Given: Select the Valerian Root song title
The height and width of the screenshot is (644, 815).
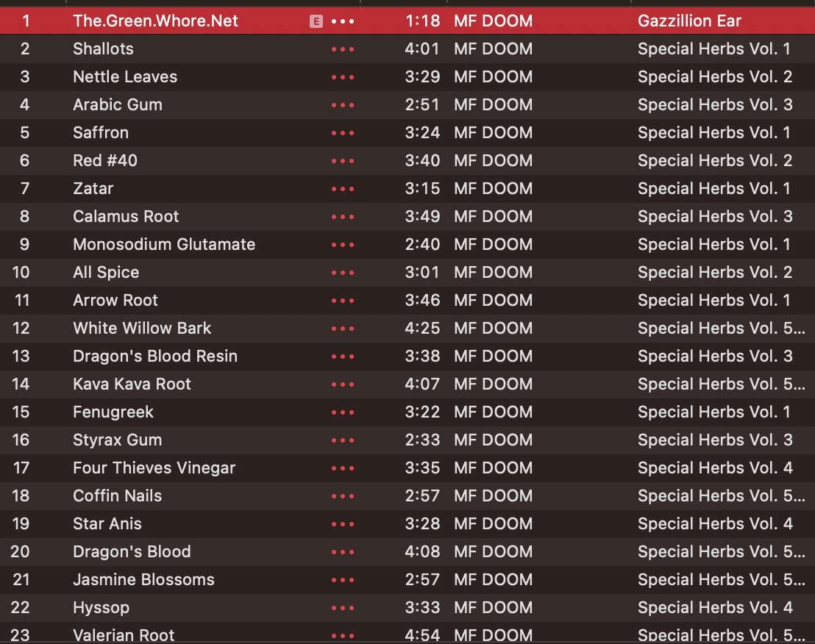Looking at the screenshot, I should tap(124, 635).
